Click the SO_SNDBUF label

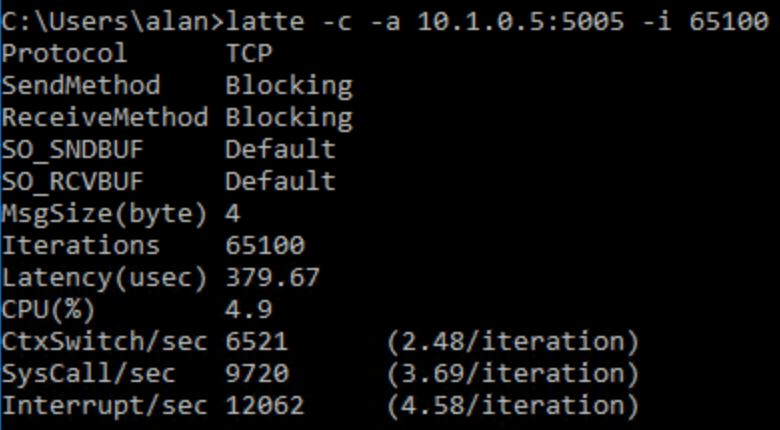73,149
